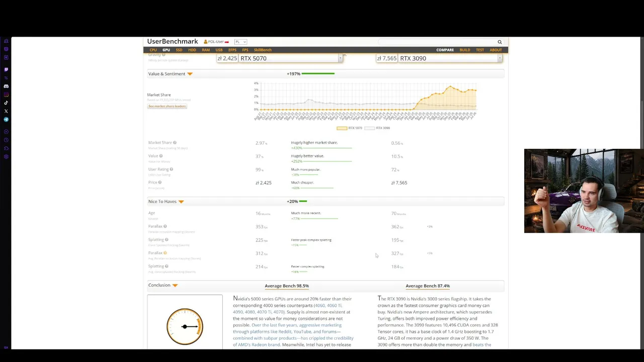644x362 pixels.
Task: Click 'Much more recent.' text
Action: (306, 213)
